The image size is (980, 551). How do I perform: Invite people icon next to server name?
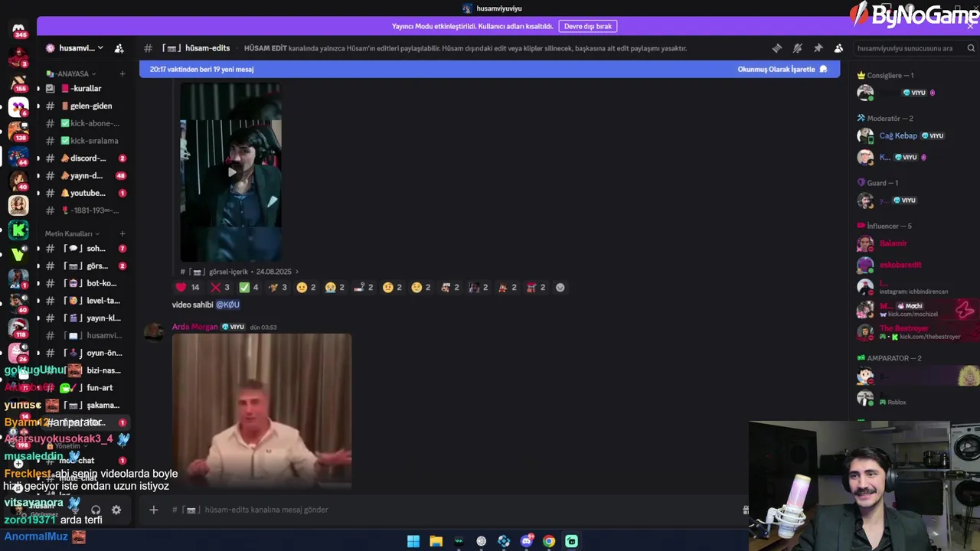pyautogui.click(x=119, y=48)
